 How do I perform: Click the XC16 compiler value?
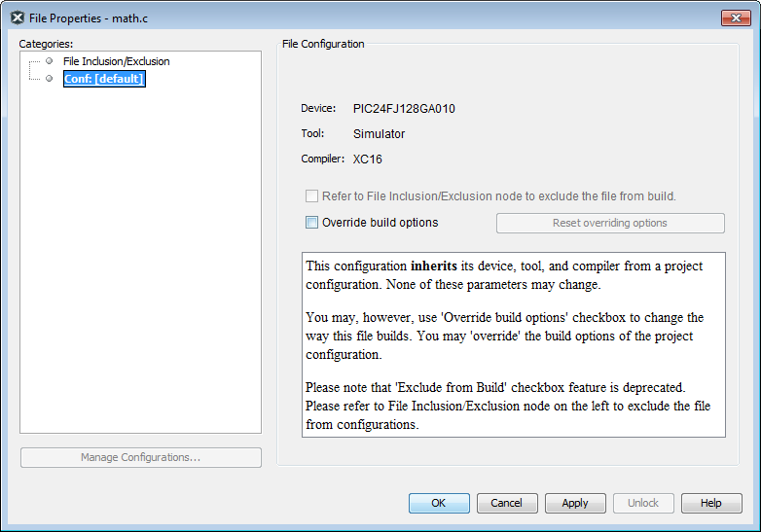[368, 160]
